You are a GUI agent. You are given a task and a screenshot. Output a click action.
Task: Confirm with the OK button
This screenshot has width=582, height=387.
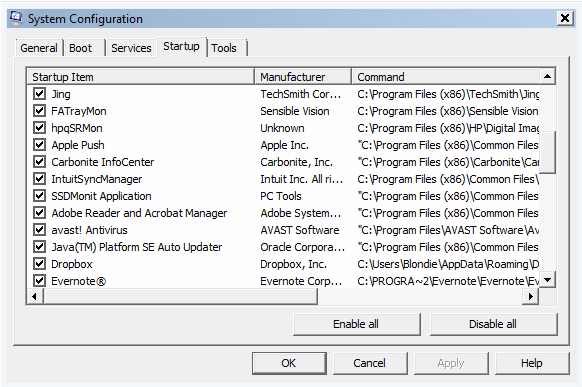coord(289,363)
